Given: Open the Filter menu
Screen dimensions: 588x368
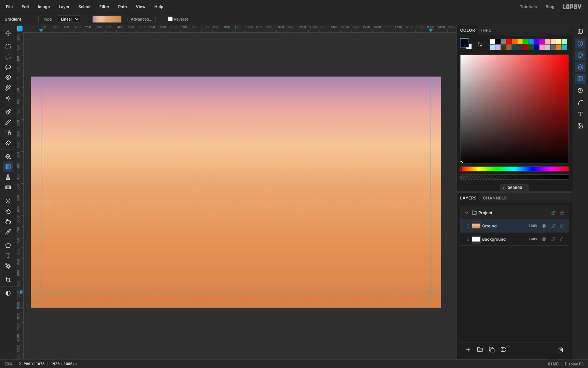Looking at the screenshot, I should 104,7.
